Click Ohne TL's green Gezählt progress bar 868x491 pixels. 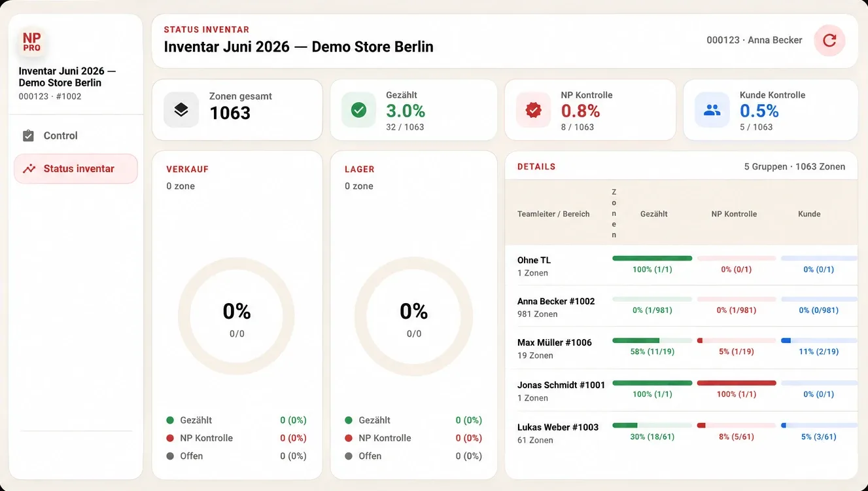tap(652, 258)
